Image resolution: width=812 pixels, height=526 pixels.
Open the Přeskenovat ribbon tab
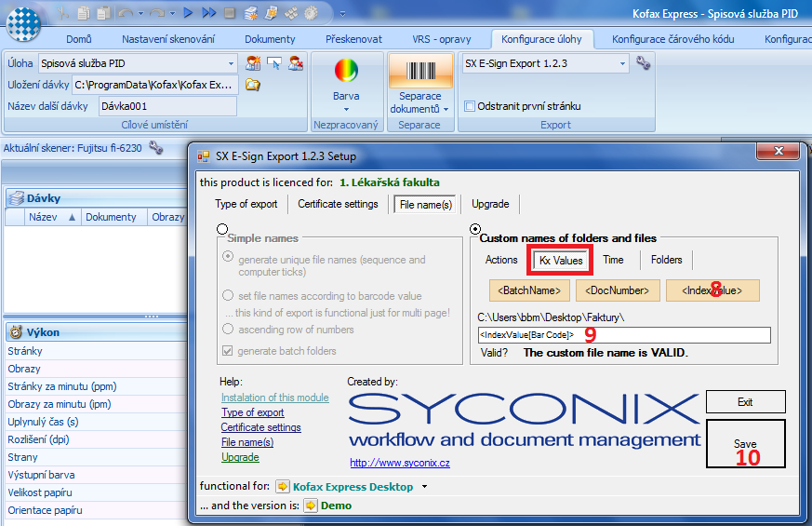(x=353, y=39)
